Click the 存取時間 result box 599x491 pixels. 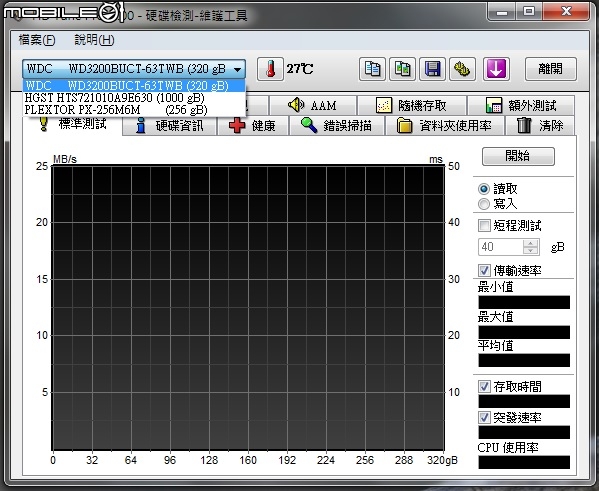524,401
